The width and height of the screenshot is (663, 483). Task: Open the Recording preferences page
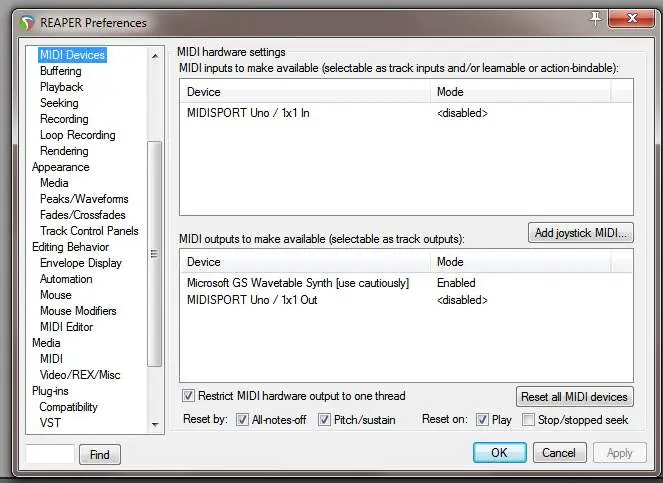coord(64,119)
